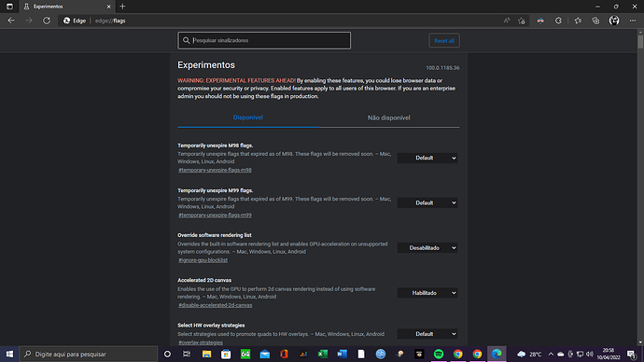Click the Windows taskbar search box
The height and width of the screenshot is (362, 644).
(x=89, y=354)
